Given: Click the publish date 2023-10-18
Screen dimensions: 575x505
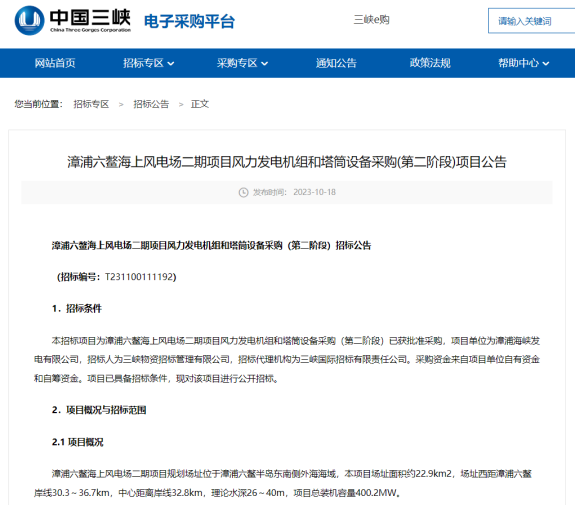Looking at the screenshot, I should [314, 192].
